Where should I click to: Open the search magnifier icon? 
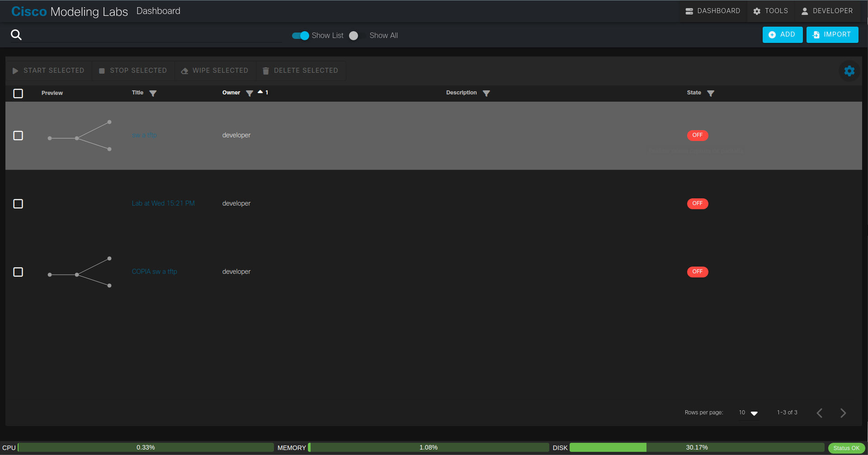click(16, 34)
